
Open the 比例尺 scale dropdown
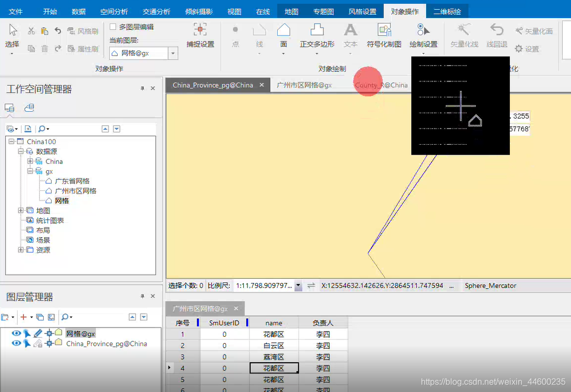click(298, 286)
